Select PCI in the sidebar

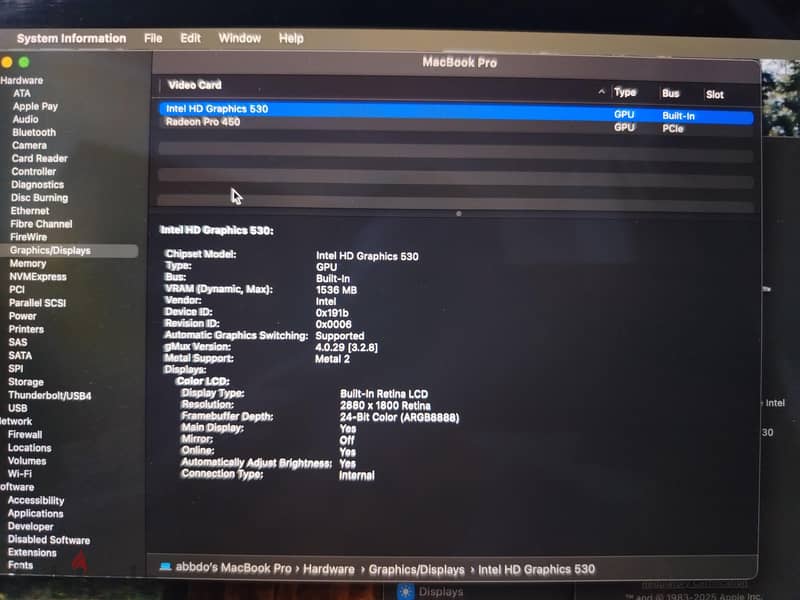(17, 289)
